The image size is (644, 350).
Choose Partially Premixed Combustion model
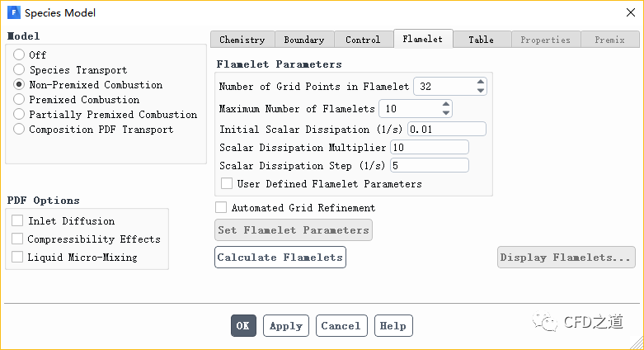point(19,115)
